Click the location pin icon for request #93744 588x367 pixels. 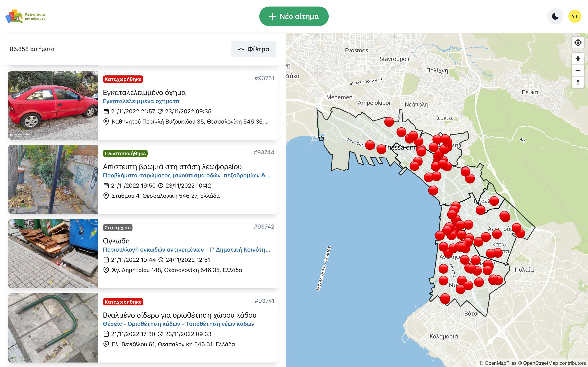tap(106, 196)
